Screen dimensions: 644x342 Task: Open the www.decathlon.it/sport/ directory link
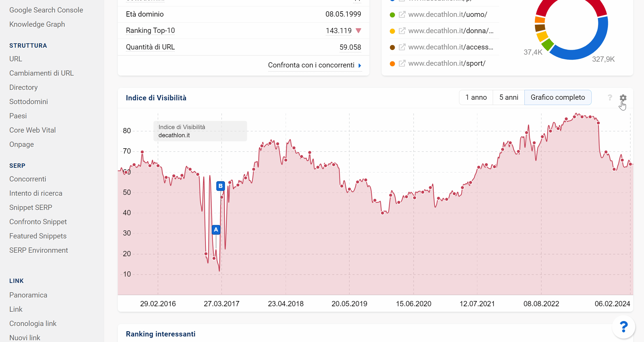point(447,63)
